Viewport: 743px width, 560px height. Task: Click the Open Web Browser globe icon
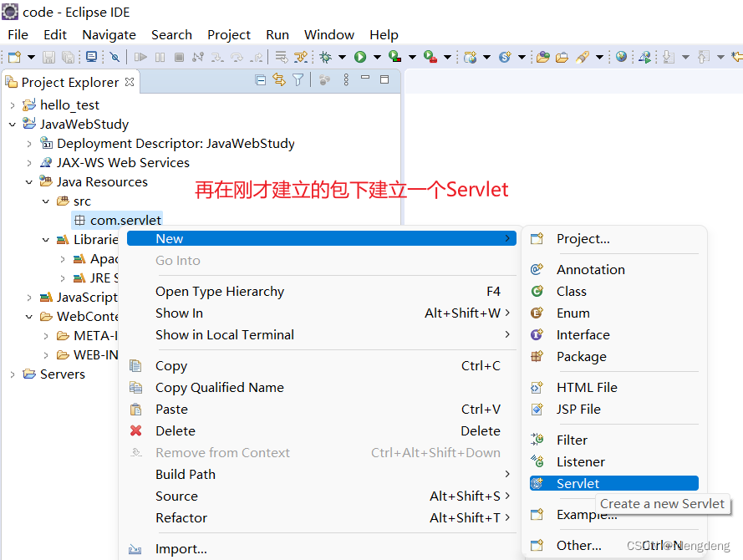(x=621, y=58)
